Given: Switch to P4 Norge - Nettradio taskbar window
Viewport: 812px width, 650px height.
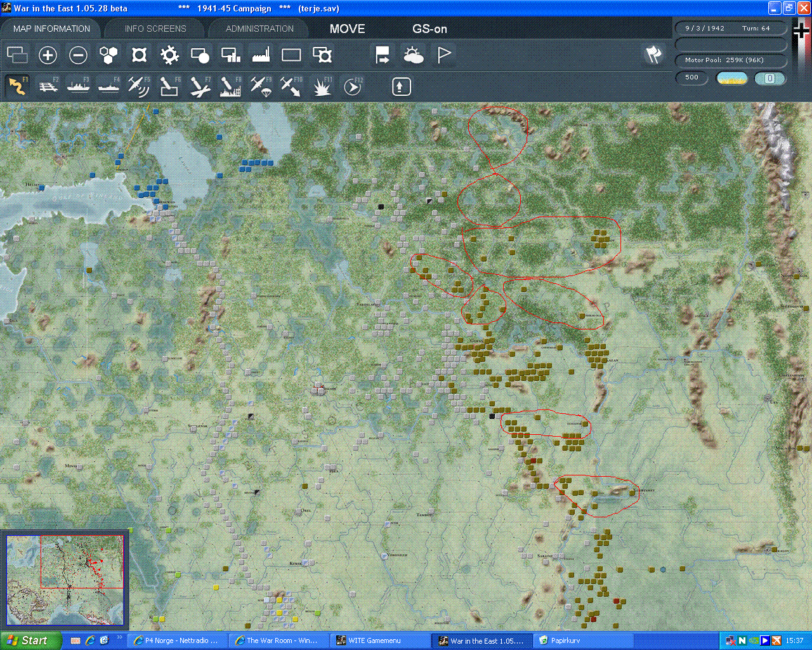Looking at the screenshot, I should tap(176, 640).
